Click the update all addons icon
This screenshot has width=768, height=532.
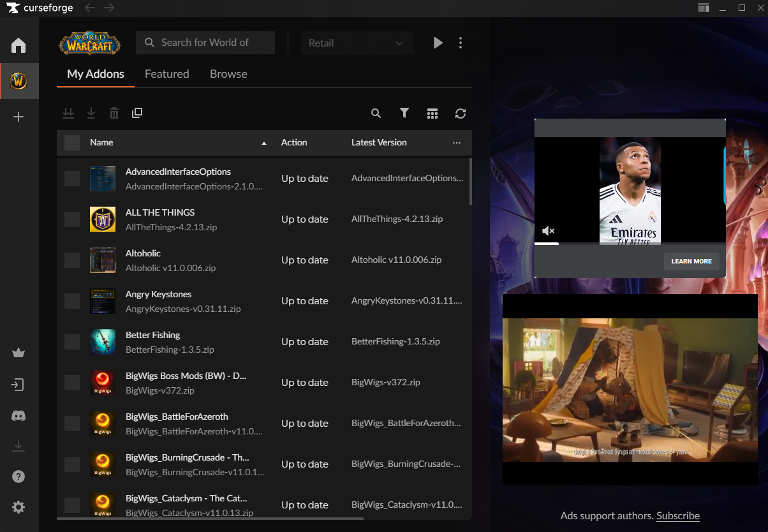(68, 113)
